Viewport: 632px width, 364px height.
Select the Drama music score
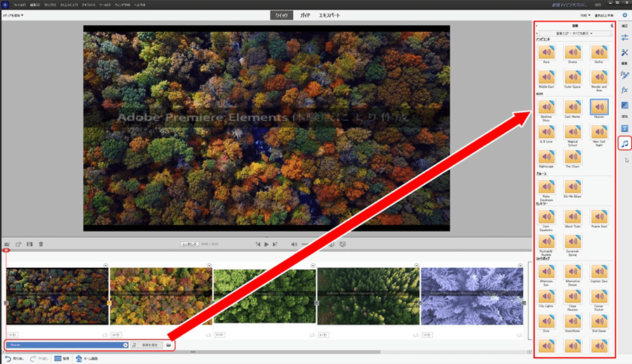pos(572,54)
